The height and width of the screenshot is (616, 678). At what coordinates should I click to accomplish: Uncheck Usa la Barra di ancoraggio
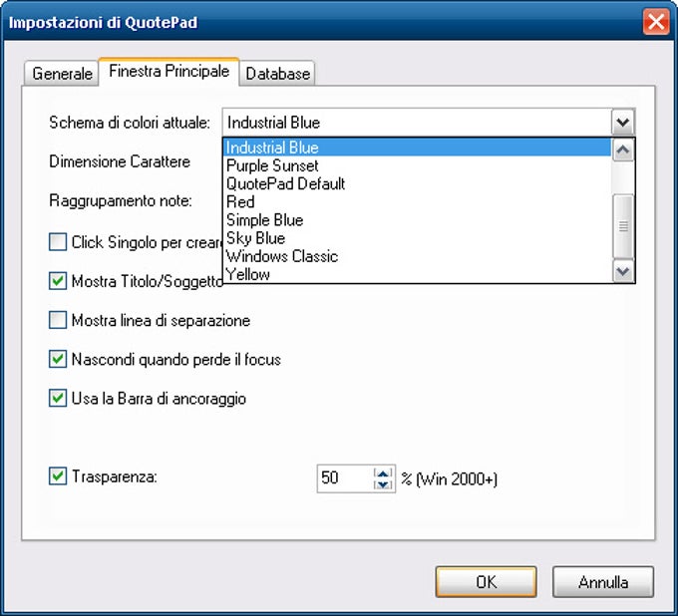[58, 398]
